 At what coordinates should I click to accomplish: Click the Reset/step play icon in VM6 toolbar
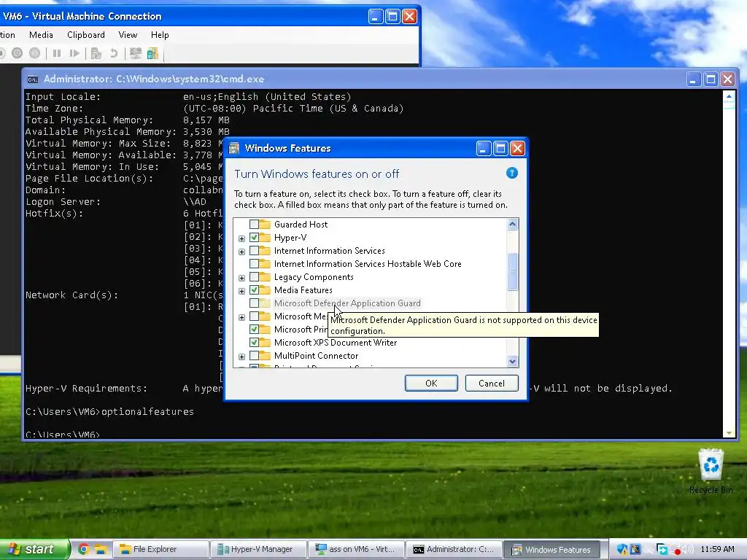pyautogui.click(x=74, y=53)
